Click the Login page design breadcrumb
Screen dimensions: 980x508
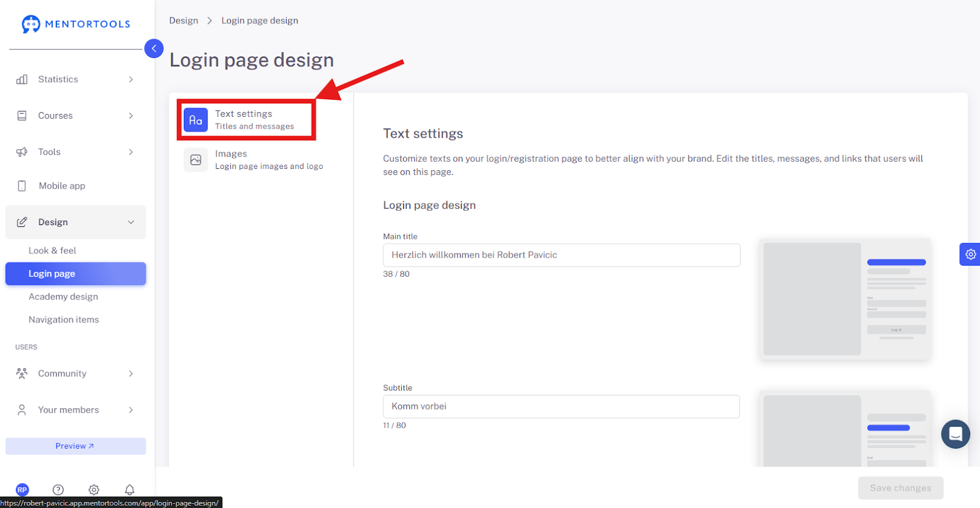[260, 20]
